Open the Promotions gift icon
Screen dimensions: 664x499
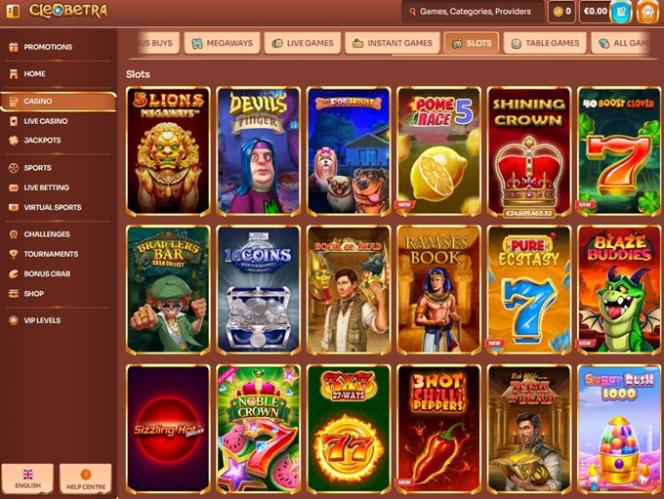click(14, 47)
